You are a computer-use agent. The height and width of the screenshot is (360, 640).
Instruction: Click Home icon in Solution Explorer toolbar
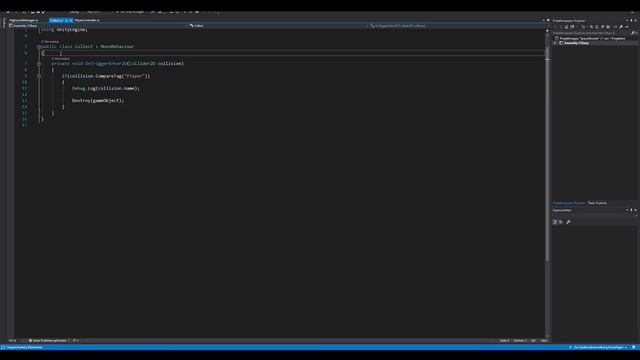567,27
